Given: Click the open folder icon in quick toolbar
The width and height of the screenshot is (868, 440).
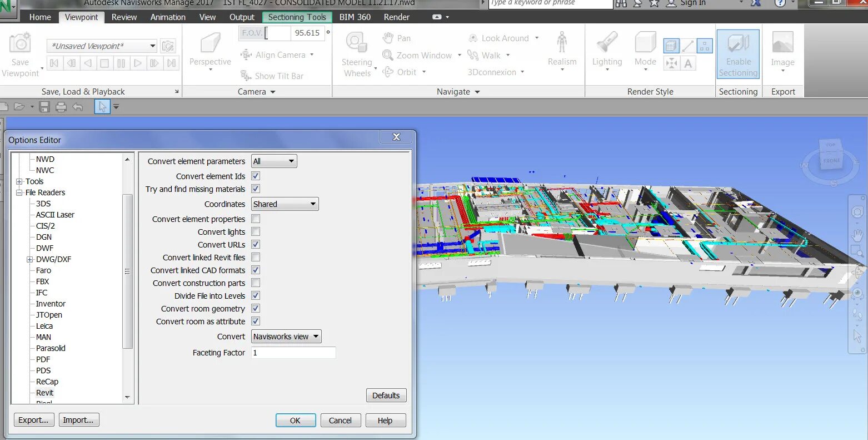Looking at the screenshot, I should point(20,107).
